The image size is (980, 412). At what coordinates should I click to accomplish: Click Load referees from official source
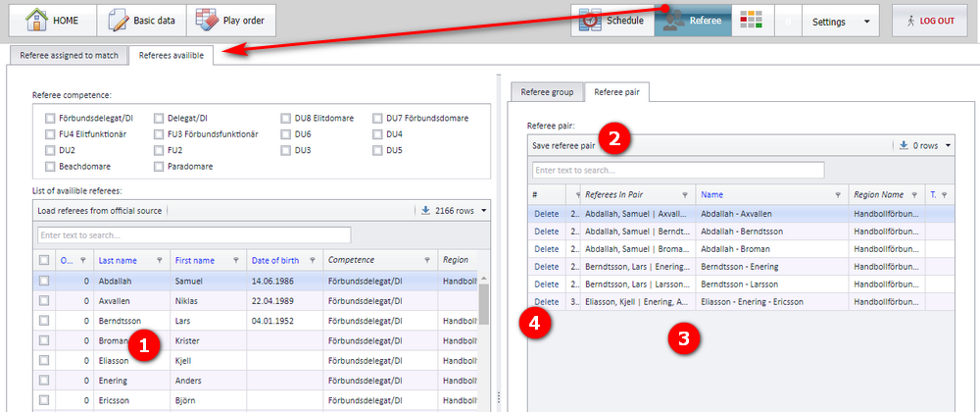click(x=99, y=211)
